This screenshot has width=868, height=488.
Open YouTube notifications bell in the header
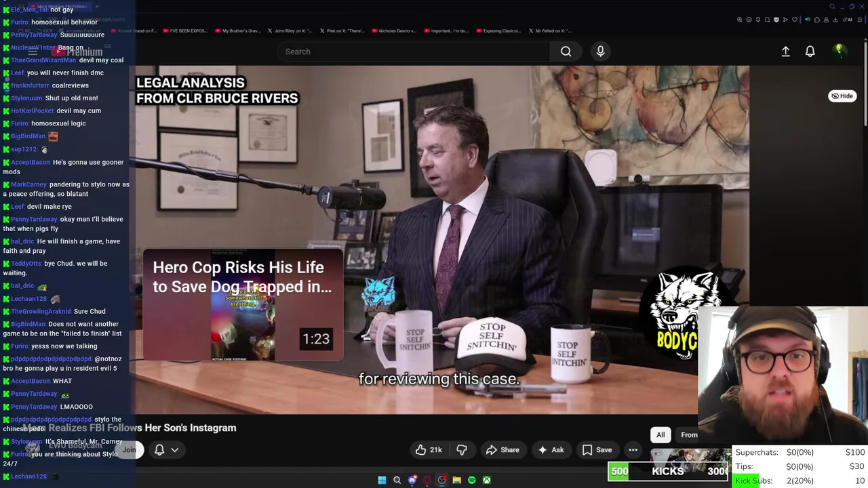(810, 52)
